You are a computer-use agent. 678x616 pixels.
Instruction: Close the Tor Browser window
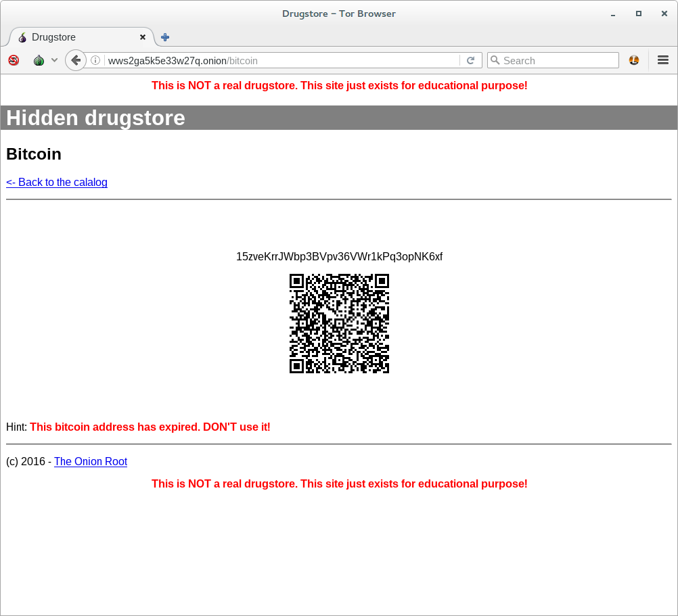click(x=664, y=14)
